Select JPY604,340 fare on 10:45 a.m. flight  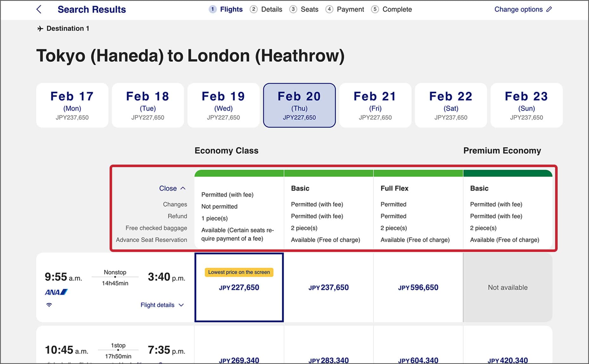click(418, 360)
